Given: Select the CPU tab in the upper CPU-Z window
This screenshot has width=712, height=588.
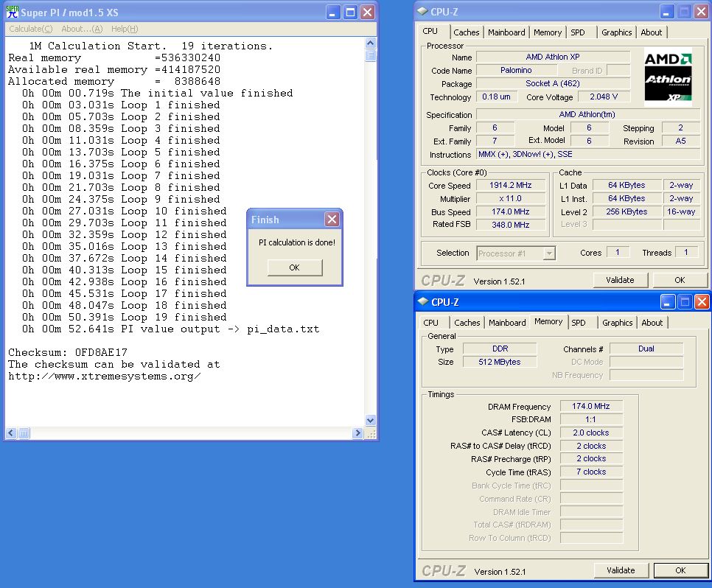Looking at the screenshot, I should click(x=430, y=32).
